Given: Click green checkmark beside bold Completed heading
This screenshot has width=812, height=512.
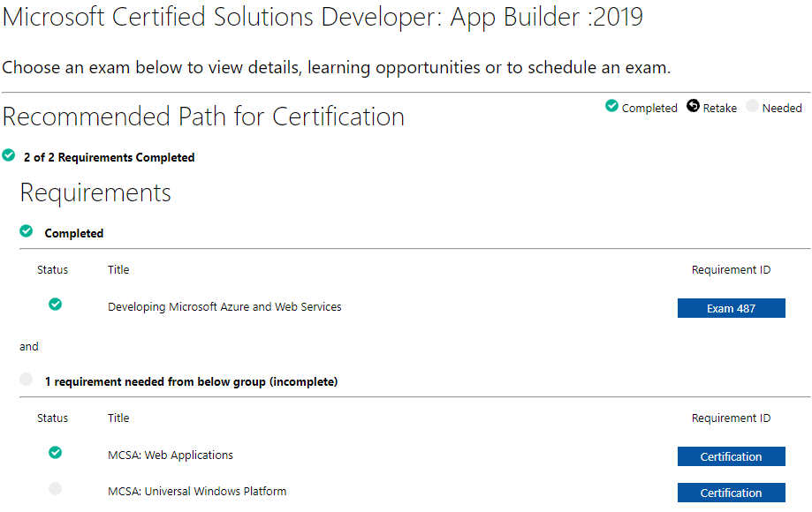Looking at the screenshot, I should pos(27,231).
